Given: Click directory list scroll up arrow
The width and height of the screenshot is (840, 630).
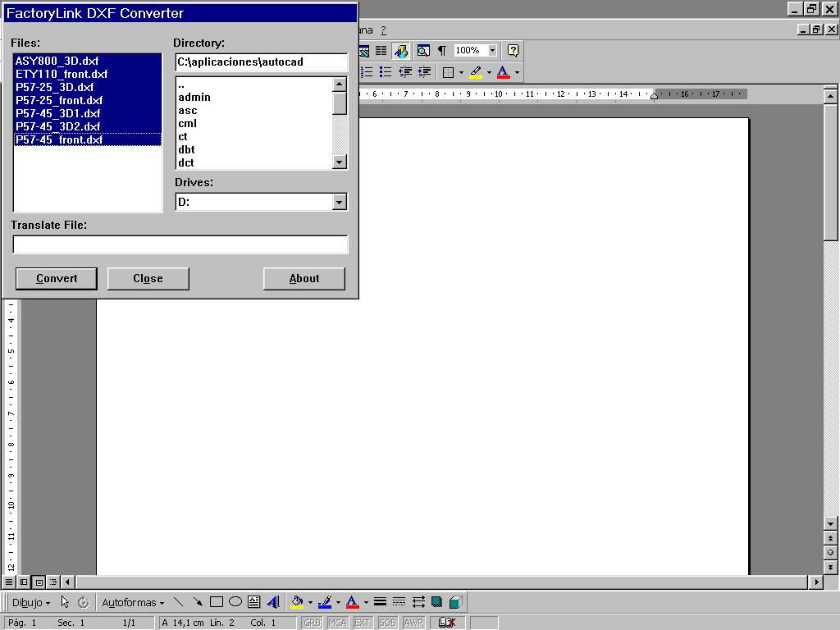Looking at the screenshot, I should pos(339,84).
